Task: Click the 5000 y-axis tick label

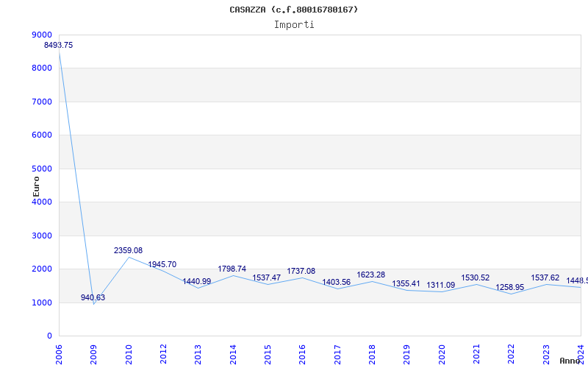Action: click(x=42, y=169)
